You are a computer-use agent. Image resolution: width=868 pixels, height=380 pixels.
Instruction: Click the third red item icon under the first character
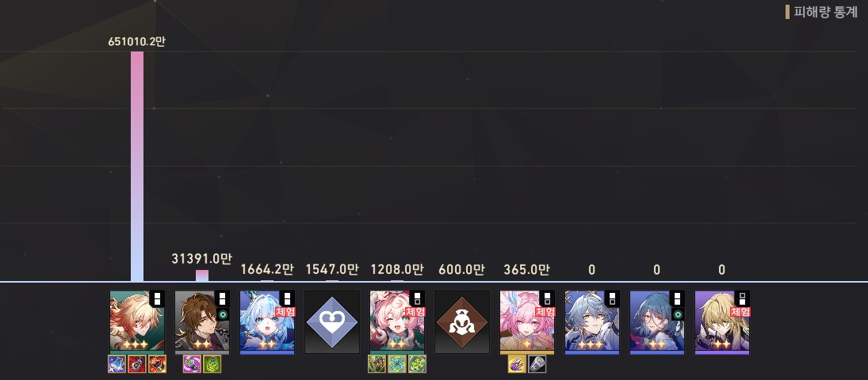157,364
